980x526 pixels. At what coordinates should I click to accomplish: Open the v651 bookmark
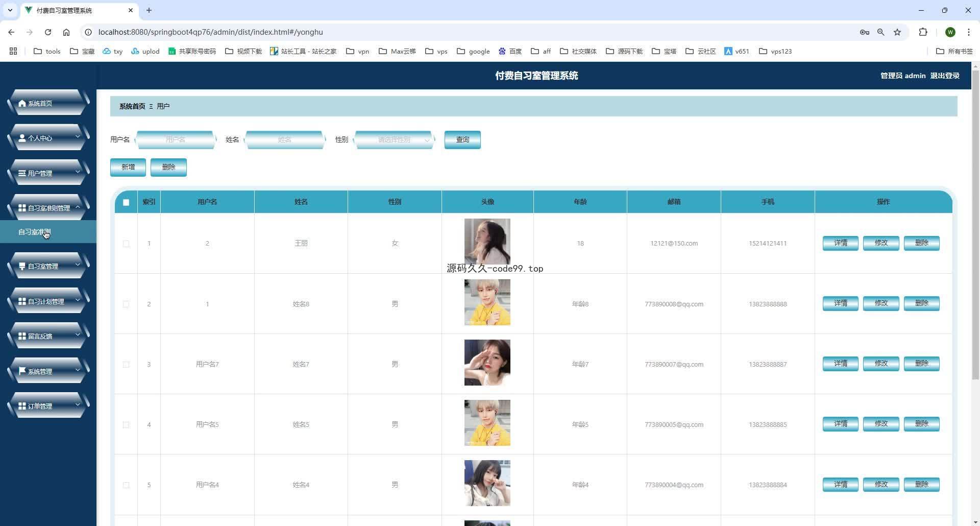point(737,51)
